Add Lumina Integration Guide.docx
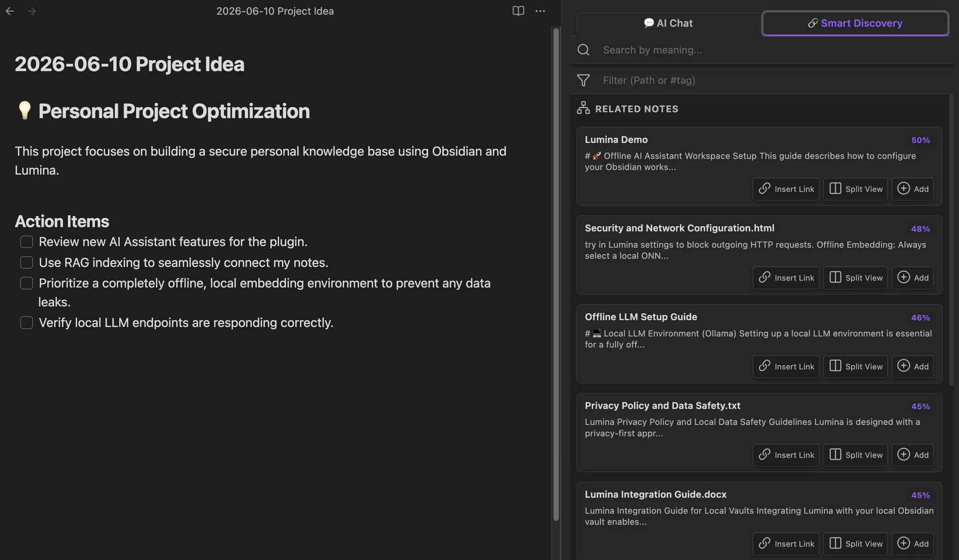 click(x=913, y=544)
